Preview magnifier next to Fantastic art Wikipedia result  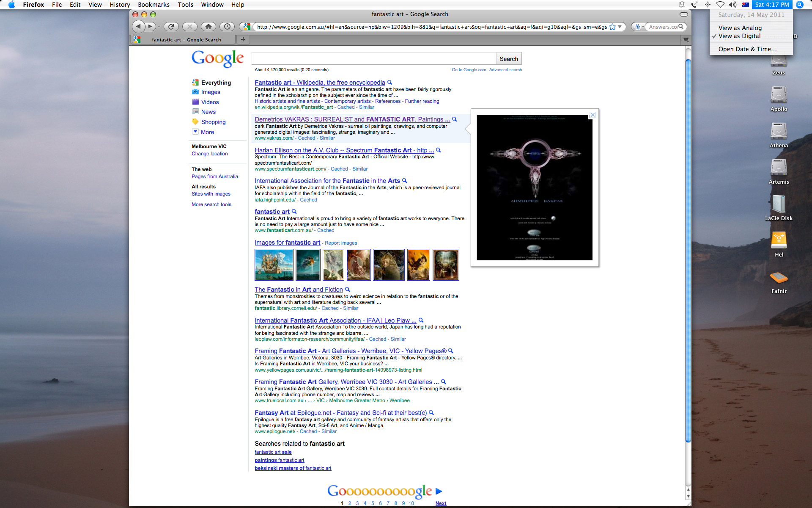tap(390, 83)
